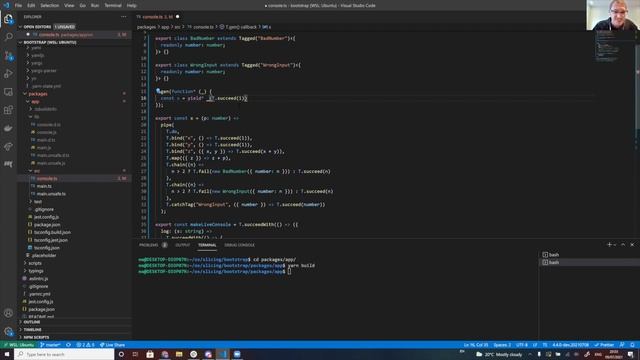Open tsconfig.jest.json in the explorer

[x=51, y=240]
